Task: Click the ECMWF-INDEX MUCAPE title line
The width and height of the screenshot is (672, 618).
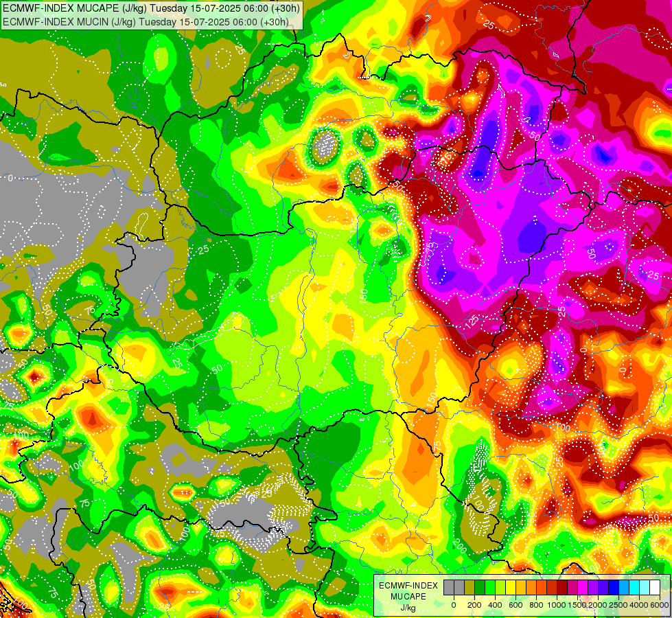Action: [151, 8]
